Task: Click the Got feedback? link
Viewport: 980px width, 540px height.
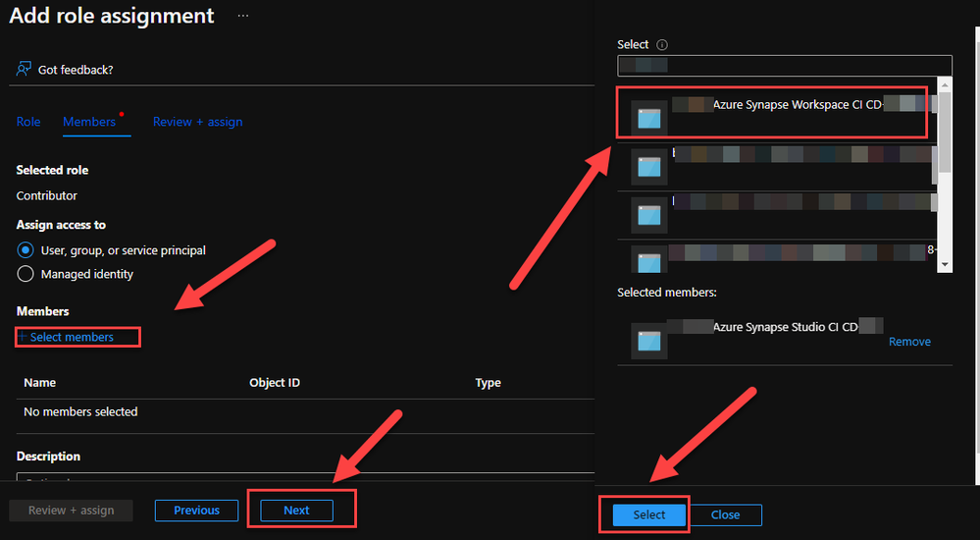Action: point(76,70)
